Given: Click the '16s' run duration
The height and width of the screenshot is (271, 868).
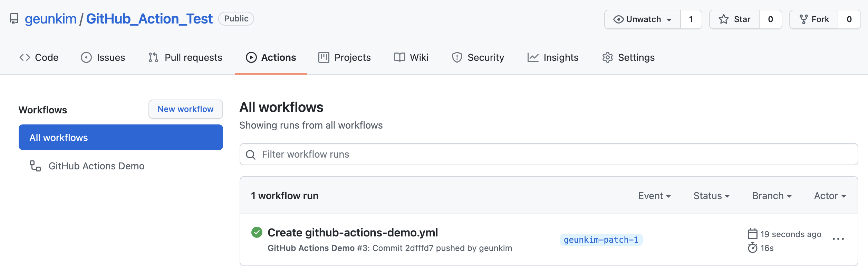Looking at the screenshot, I should click(x=767, y=248).
